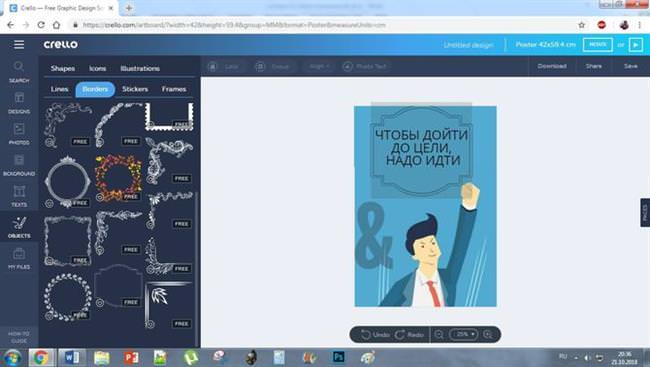
Task: Open the hamburger menu next to Crello logo
Action: (x=19, y=45)
